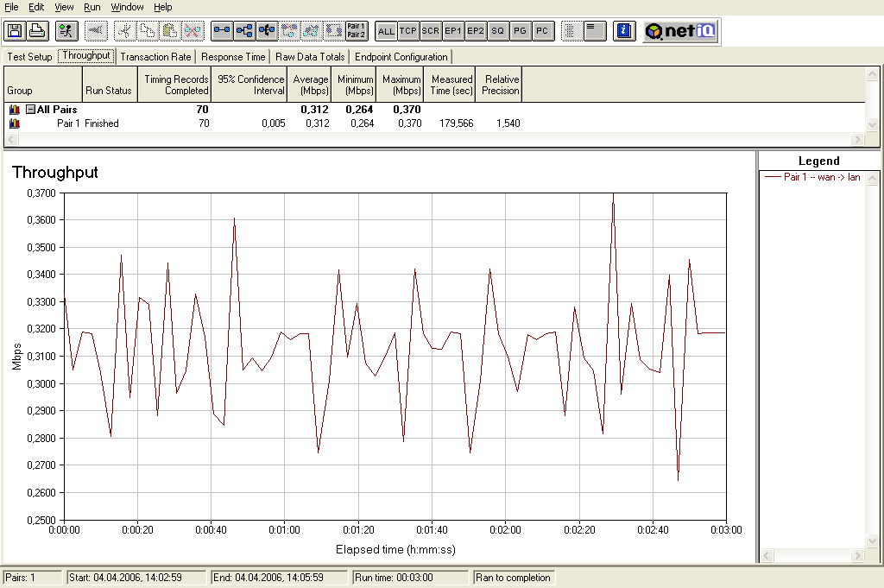The height and width of the screenshot is (588, 884).
Task: Click the Save floppy disk icon
Action: pos(15,30)
